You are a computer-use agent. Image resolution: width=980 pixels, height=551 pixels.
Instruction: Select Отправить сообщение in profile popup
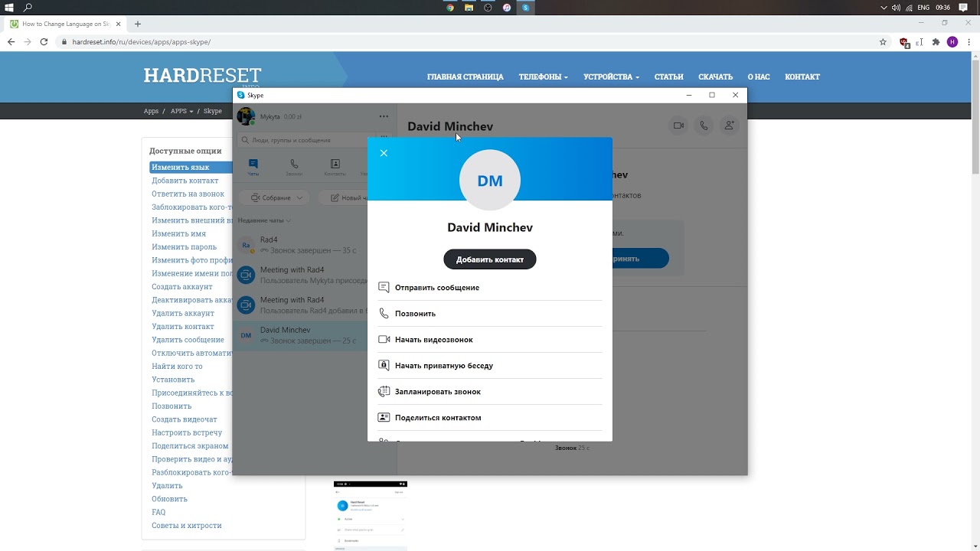click(x=490, y=288)
